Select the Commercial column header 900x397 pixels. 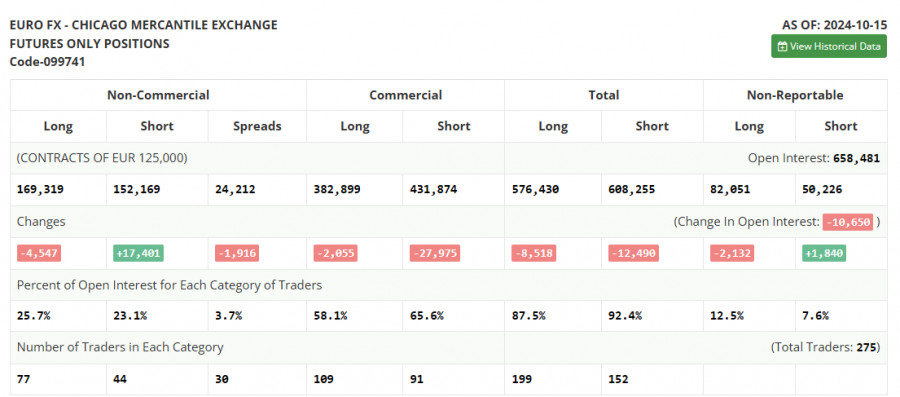tap(405, 95)
